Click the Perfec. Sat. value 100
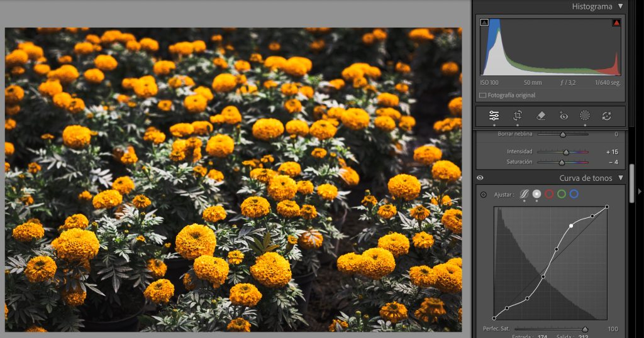 [x=613, y=329]
